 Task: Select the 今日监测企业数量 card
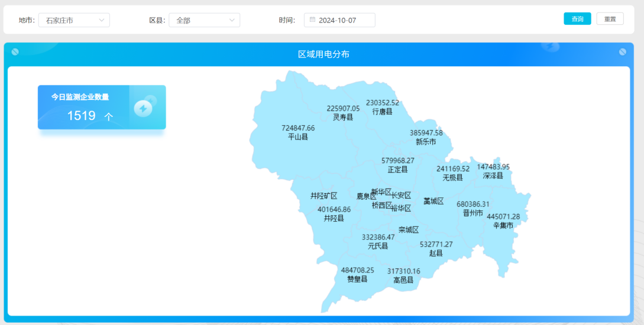(102, 107)
